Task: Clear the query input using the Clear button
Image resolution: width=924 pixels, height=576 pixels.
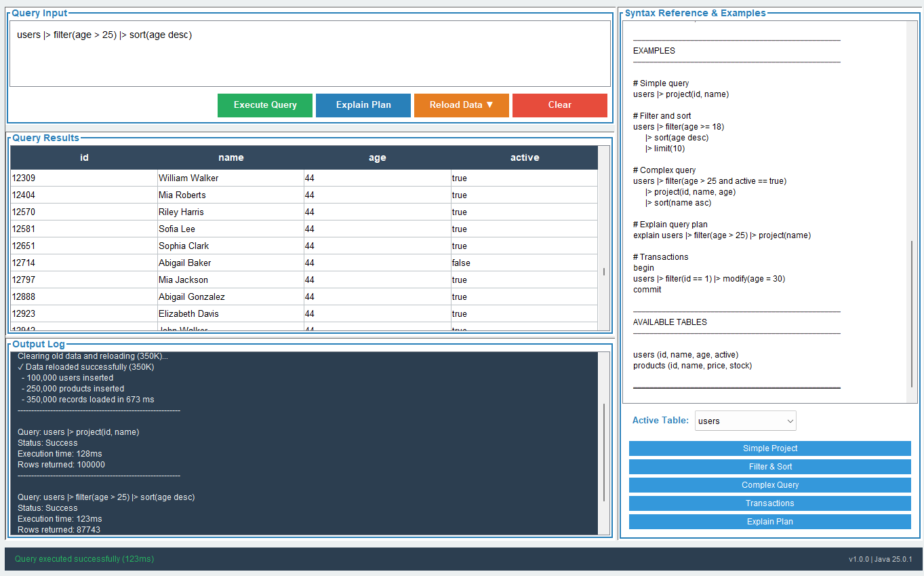Action: tap(559, 105)
